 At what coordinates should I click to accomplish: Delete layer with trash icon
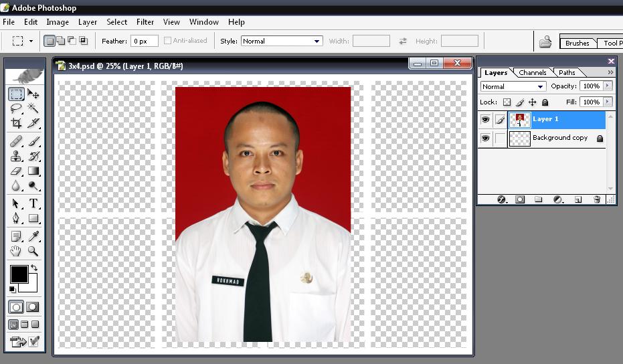pos(597,199)
